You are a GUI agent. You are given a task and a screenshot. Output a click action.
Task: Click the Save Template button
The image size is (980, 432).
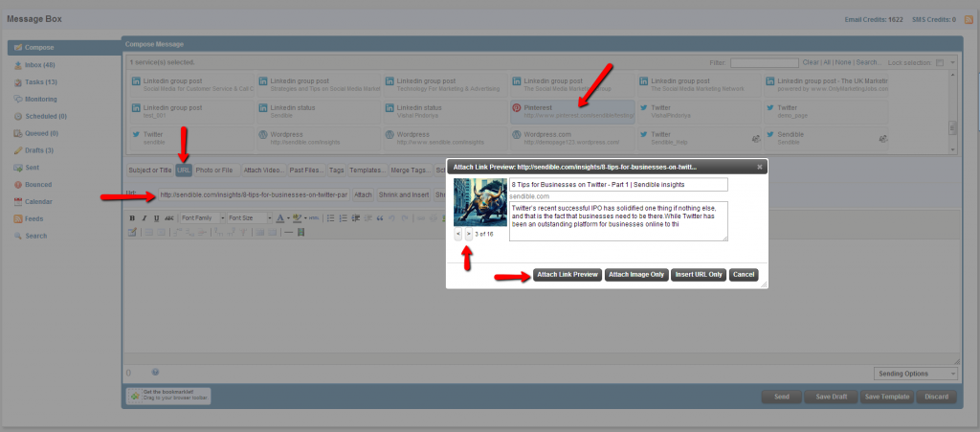[x=887, y=397]
